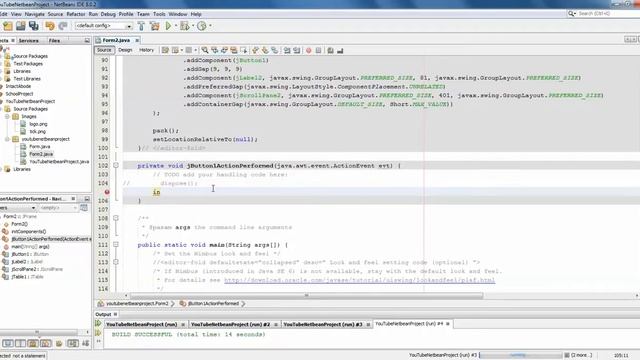Run the project with green play icon
Screen dimensions: 640x360
(168, 26)
